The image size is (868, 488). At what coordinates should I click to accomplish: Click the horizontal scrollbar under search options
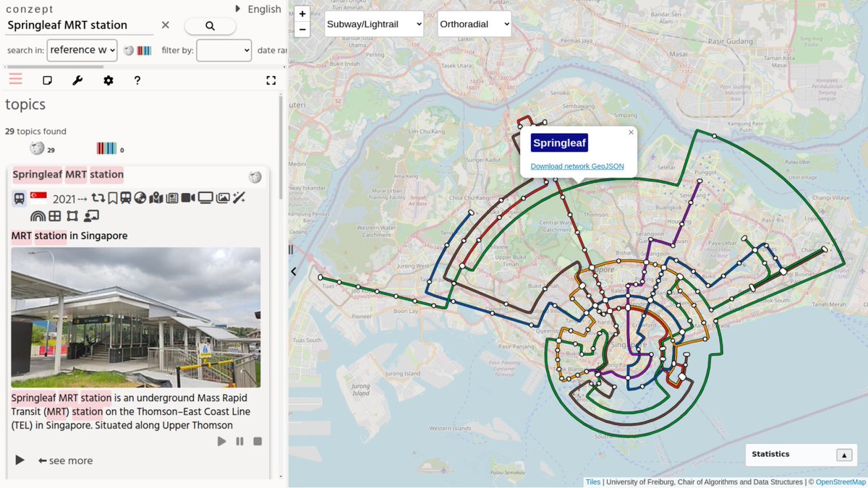click(x=54, y=67)
